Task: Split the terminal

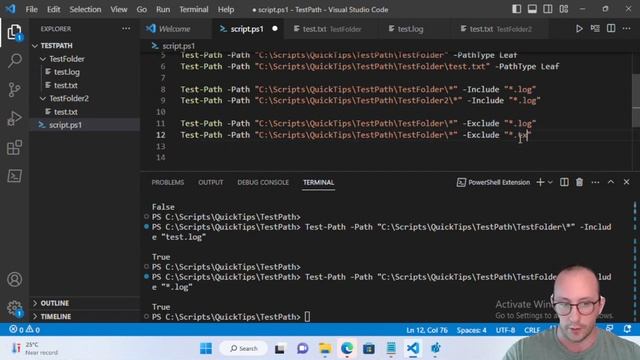Action: pos(564,182)
